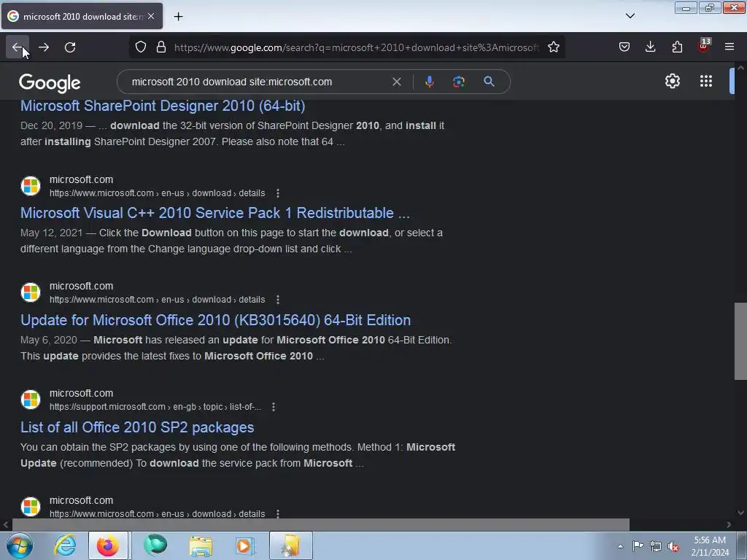Click the horizontal scrollbar thumb
Viewport: 747px width, 560px height.
point(321,525)
